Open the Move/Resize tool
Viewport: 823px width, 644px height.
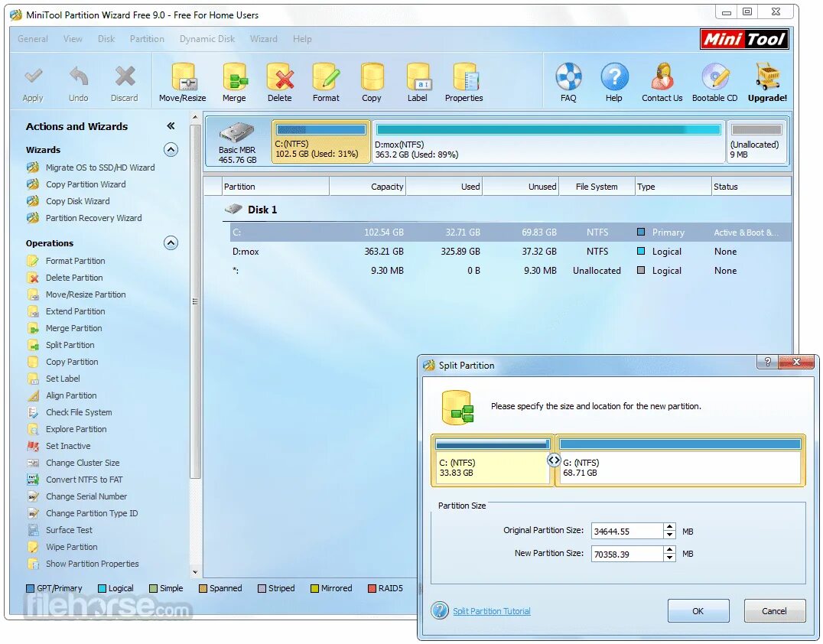tap(183, 83)
